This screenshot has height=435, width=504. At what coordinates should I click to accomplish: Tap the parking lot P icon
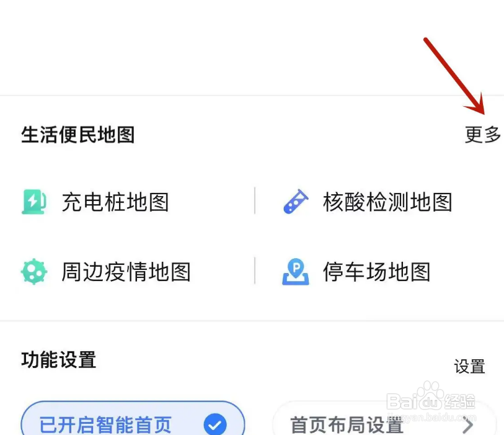[x=296, y=272]
